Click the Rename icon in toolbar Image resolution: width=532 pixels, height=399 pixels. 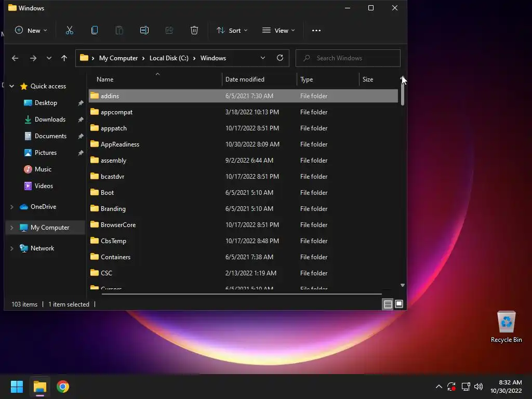coord(144,31)
